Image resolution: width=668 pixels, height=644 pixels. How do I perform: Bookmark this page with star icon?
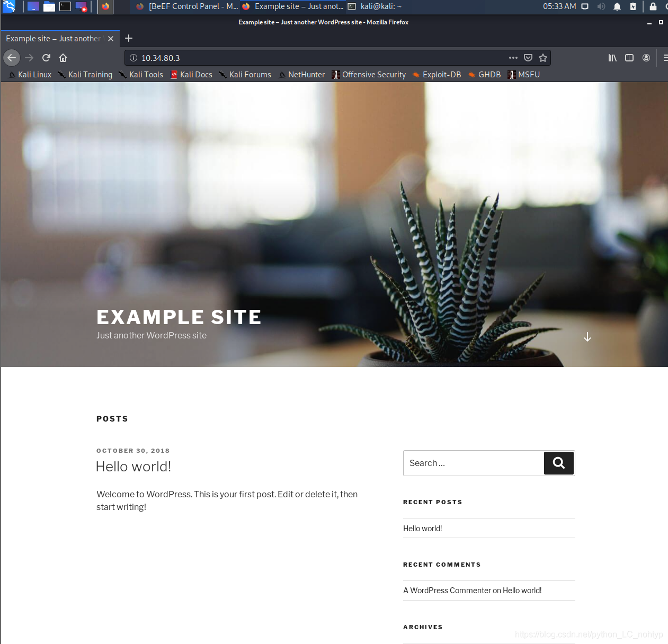pos(543,58)
